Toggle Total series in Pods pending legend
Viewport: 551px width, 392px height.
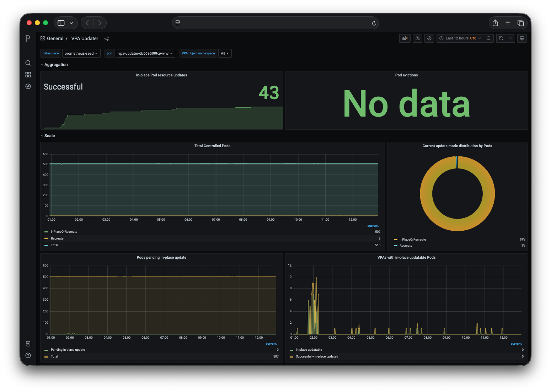(x=54, y=356)
